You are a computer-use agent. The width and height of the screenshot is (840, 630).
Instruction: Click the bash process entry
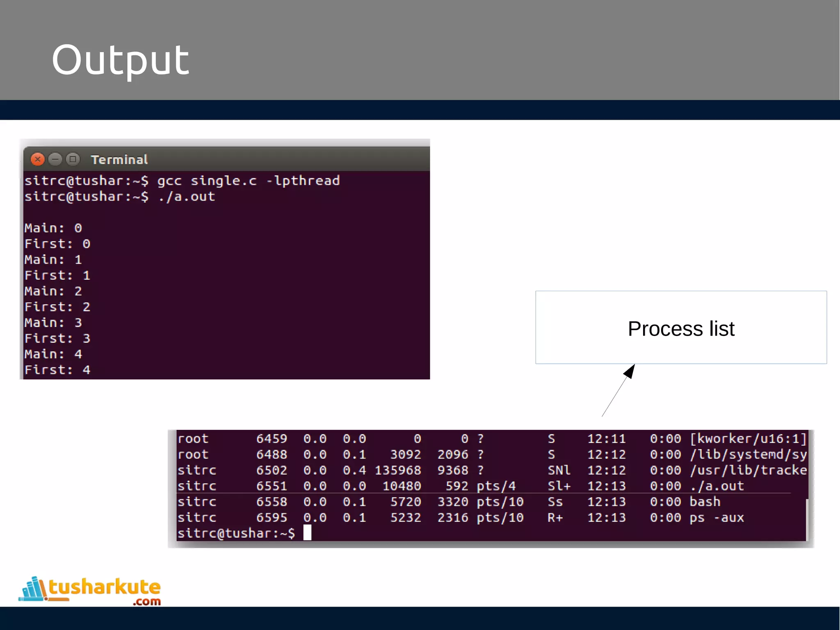coord(705,502)
